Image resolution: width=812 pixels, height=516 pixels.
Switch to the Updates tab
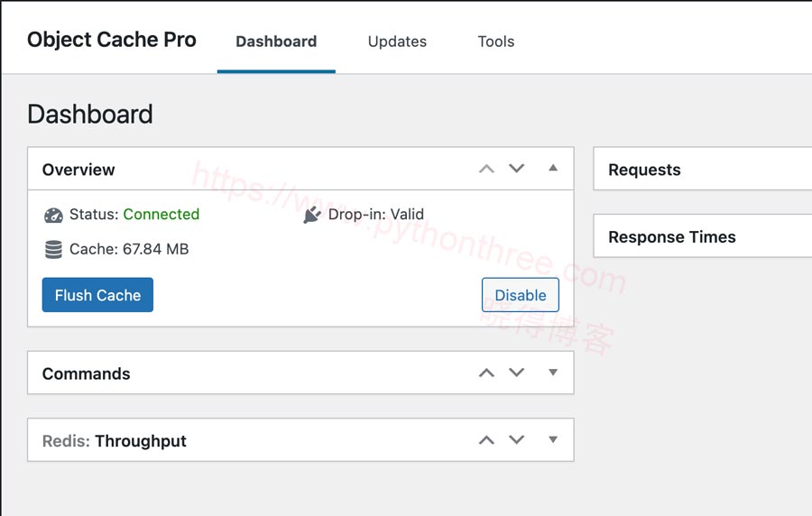click(397, 41)
